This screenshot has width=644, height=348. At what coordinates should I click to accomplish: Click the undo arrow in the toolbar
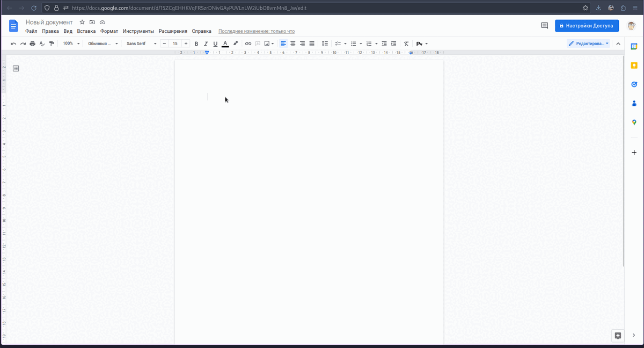tap(13, 44)
